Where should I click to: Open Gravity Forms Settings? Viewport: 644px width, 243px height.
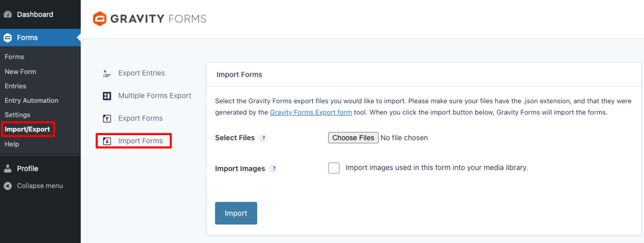(18, 115)
